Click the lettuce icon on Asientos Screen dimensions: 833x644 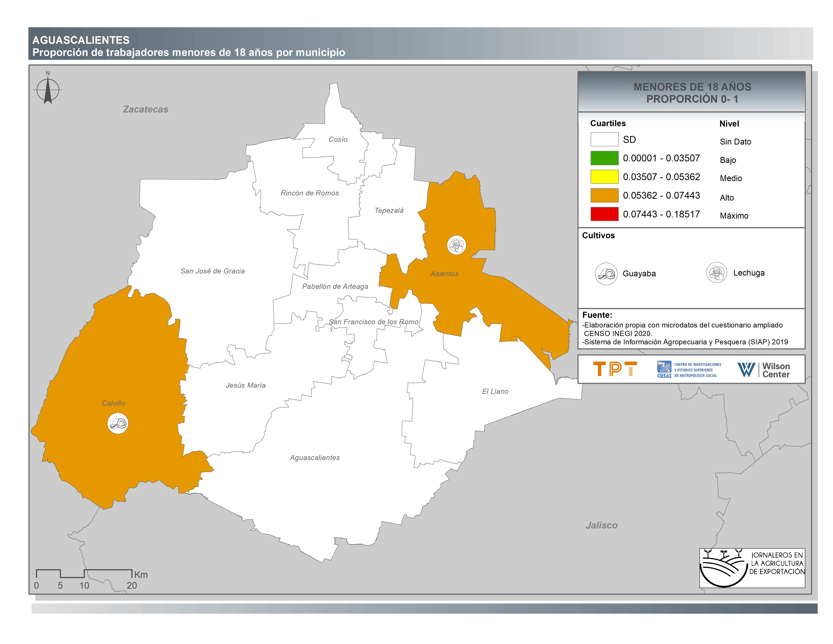click(x=457, y=245)
